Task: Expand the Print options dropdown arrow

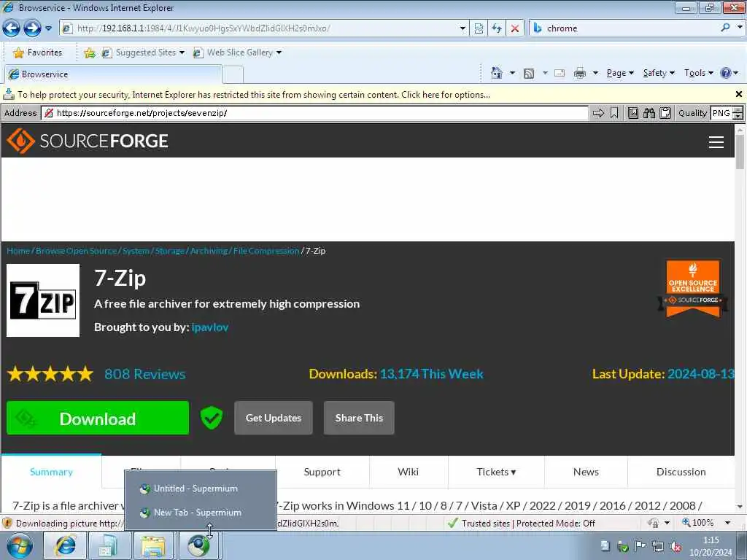Action: click(595, 74)
